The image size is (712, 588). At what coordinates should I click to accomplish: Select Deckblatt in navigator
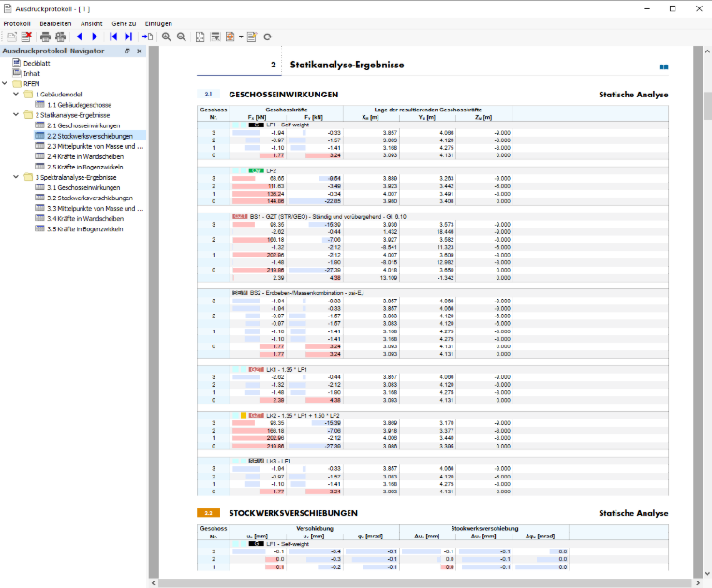click(x=37, y=63)
